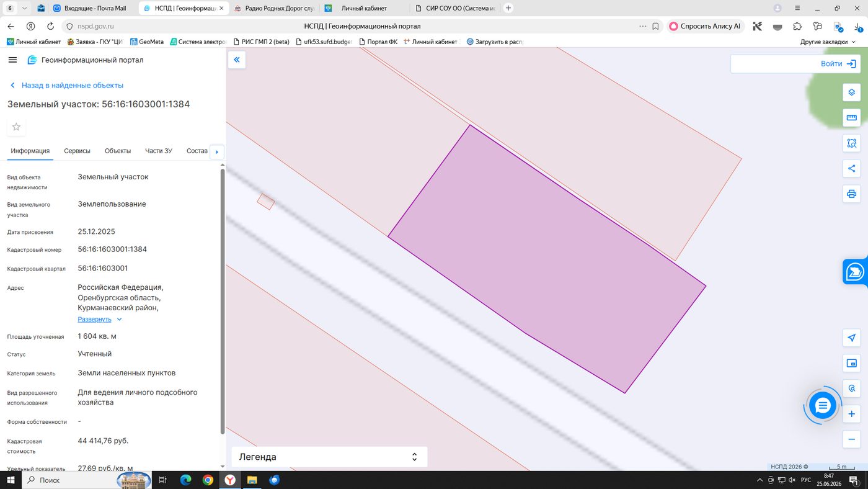
Task: Switch to the СИР СОУ ОО browser tab
Action: pyautogui.click(x=456, y=8)
